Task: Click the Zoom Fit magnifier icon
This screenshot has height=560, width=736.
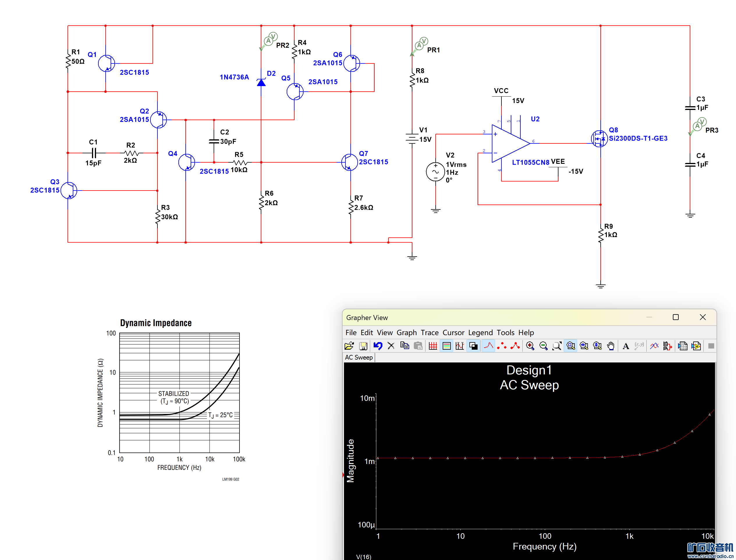Action: 557,346
